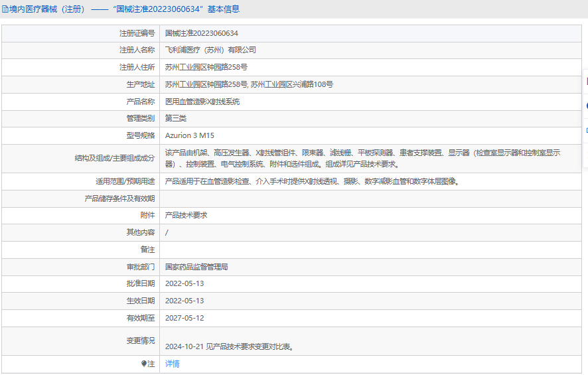Click the 结构及组成/主要组成成分 label
Screen dimensions: 588x375
(115, 158)
